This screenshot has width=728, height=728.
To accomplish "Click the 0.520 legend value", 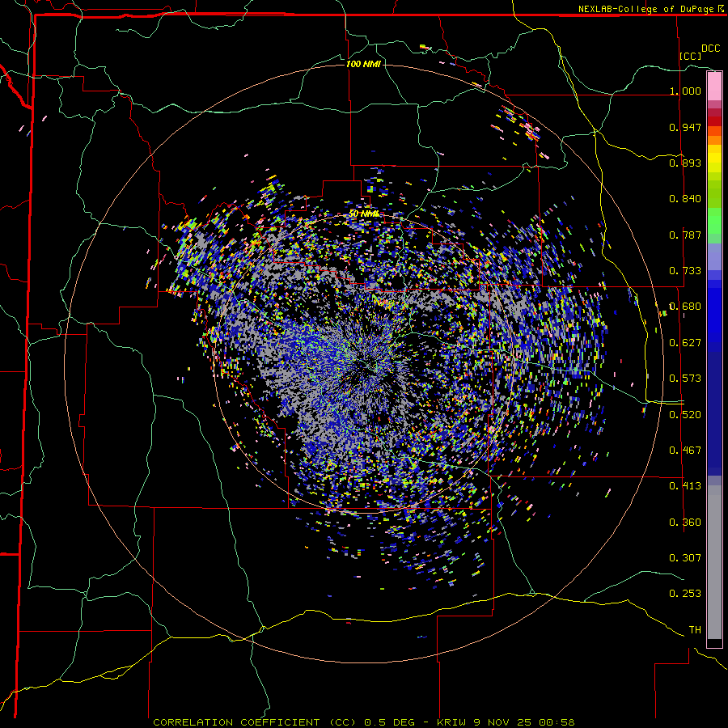I will pos(685,415).
